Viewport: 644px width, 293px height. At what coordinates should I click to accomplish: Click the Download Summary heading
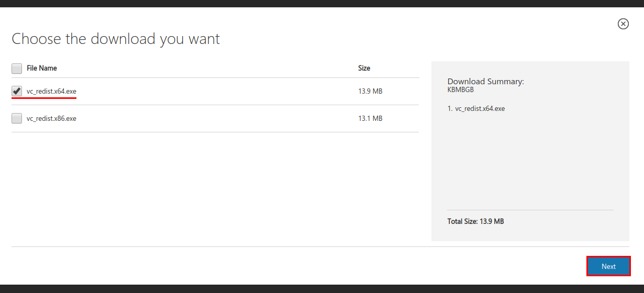click(485, 82)
